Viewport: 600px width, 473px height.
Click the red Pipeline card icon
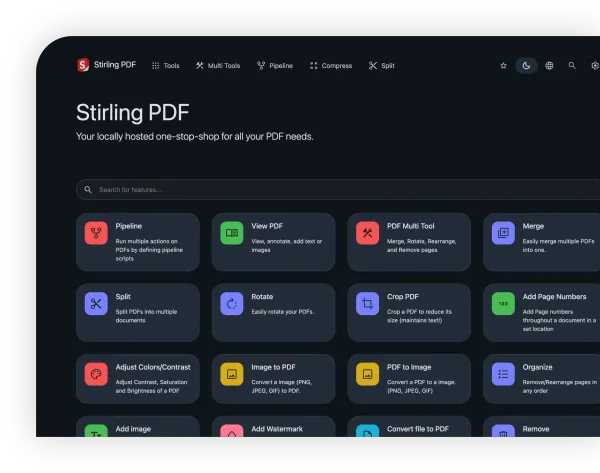[96, 233]
